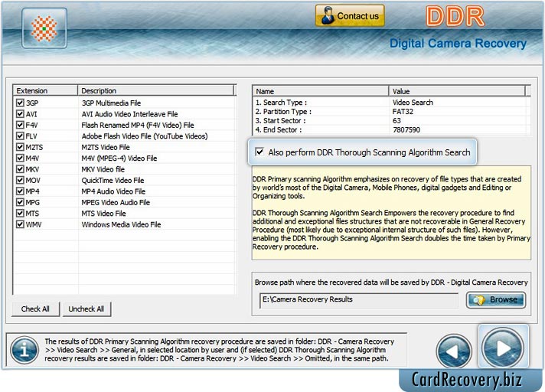Toggle the AVI extension checkbox

tap(20, 114)
